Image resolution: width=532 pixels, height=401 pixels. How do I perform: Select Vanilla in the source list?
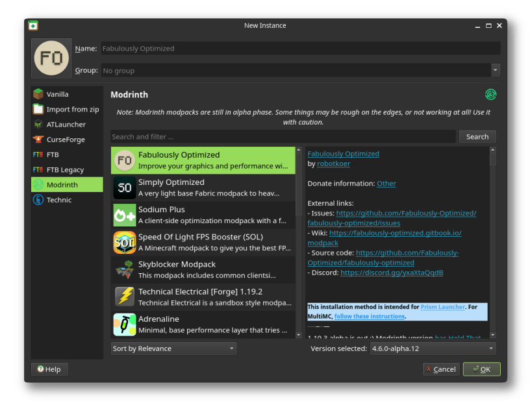point(67,94)
